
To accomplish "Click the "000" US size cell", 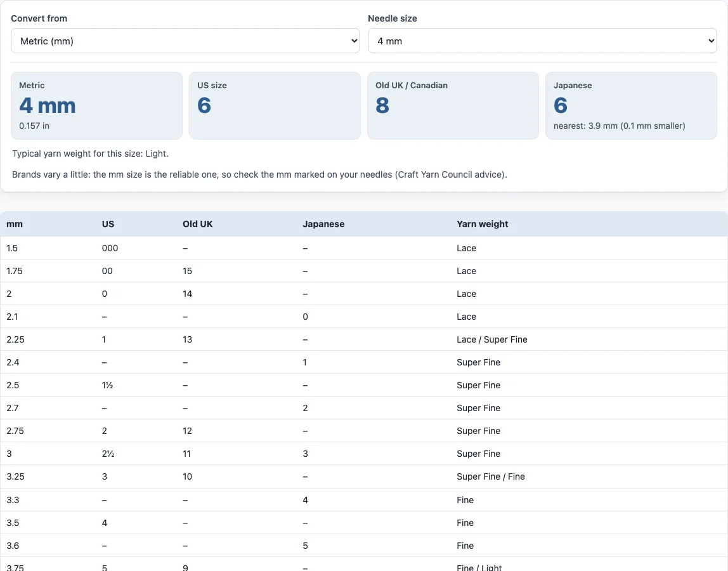I will click(x=110, y=248).
